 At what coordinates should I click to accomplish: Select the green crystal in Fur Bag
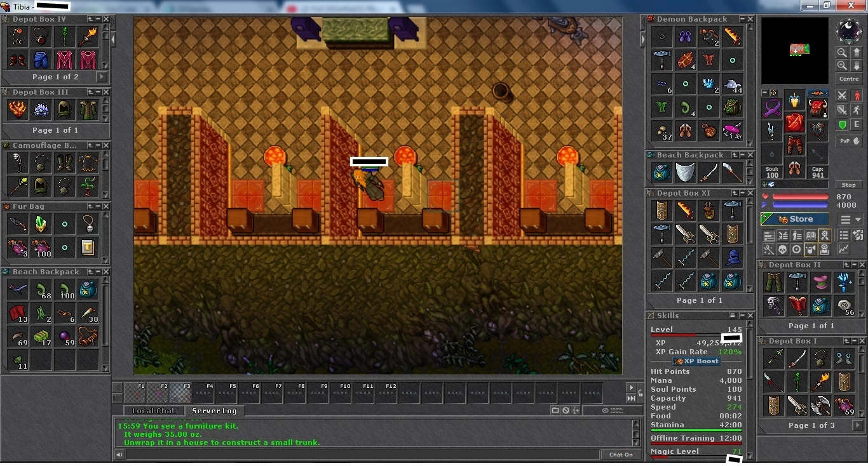pos(41,224)
